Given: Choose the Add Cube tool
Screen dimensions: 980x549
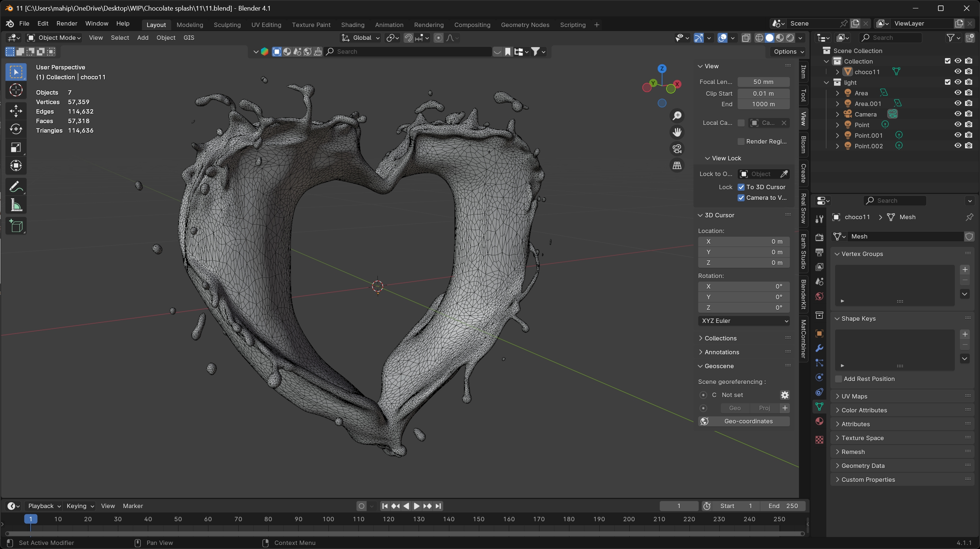Looking at the screenshot, I should click(x=16, y=226).
